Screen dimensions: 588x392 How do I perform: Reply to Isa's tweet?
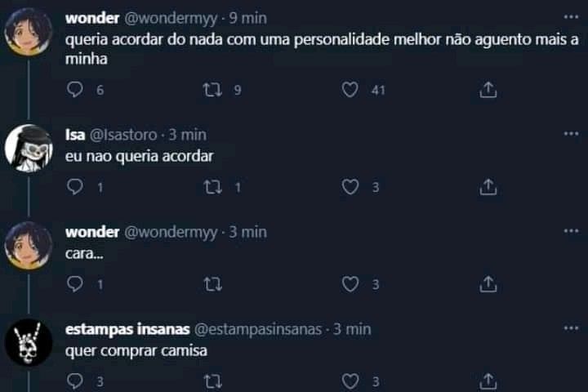(75, 187)
